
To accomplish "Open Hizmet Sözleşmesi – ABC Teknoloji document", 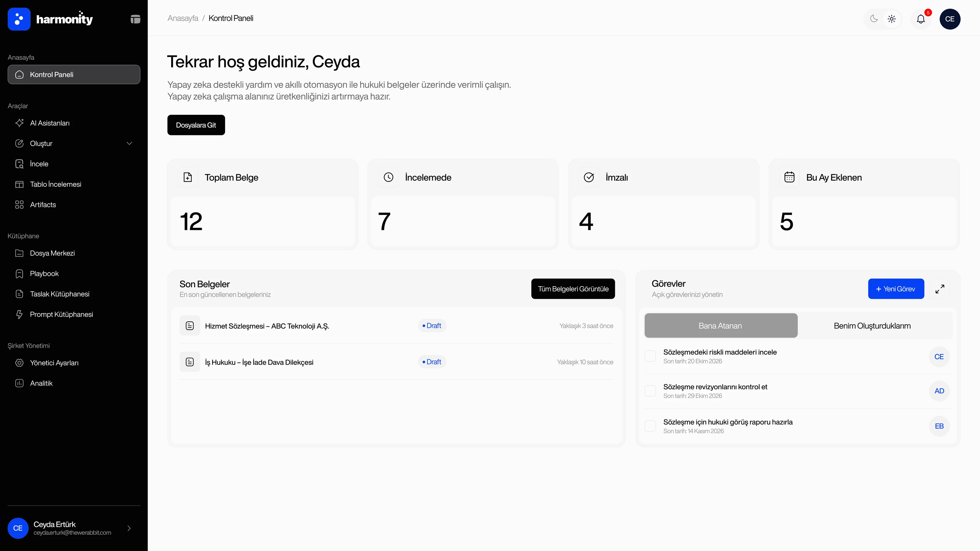I will coord(396,326).
